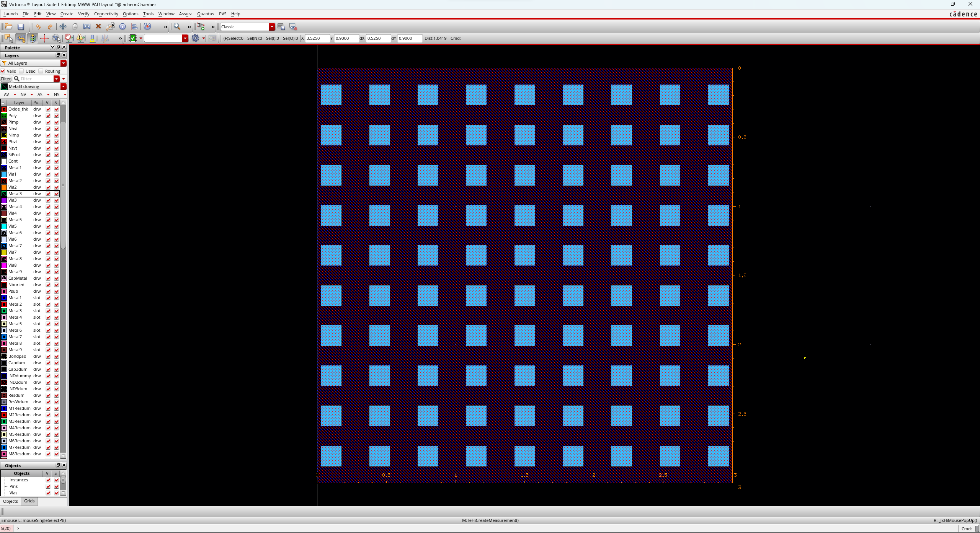Select the Via1 layer color swatch
The width and height of the screenshot is (980, 533).
click(x=4, y=174)
